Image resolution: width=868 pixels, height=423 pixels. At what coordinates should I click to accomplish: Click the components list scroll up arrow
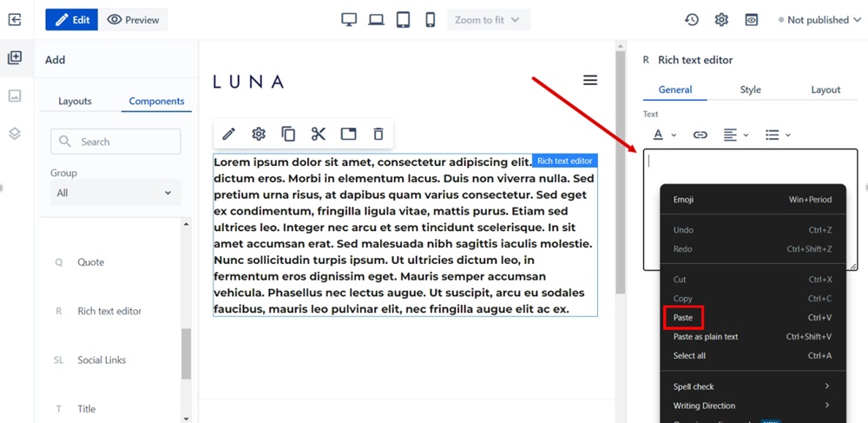click(186, 224)
